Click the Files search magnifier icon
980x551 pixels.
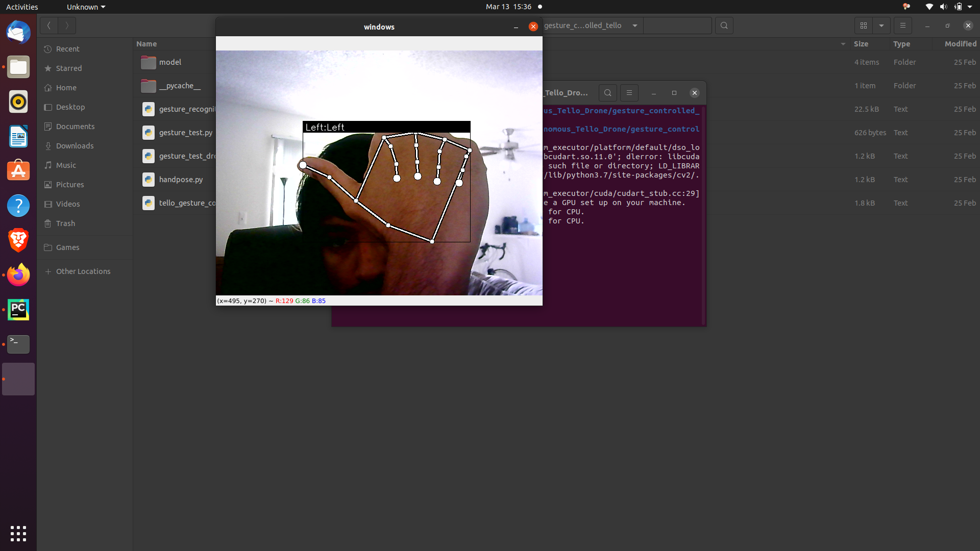point(724,26)
